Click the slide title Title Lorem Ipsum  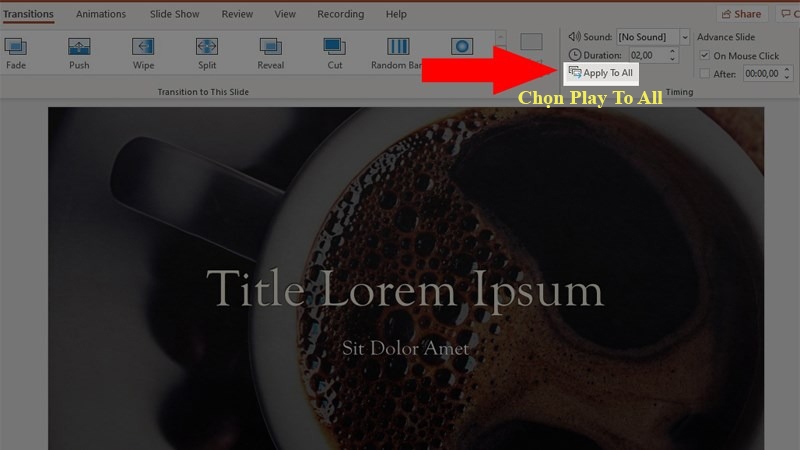[x=405, y=289]
